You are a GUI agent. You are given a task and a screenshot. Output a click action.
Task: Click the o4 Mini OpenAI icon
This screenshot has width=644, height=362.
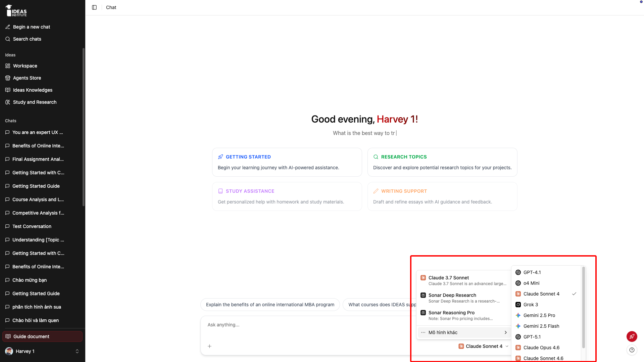(518, 283)
